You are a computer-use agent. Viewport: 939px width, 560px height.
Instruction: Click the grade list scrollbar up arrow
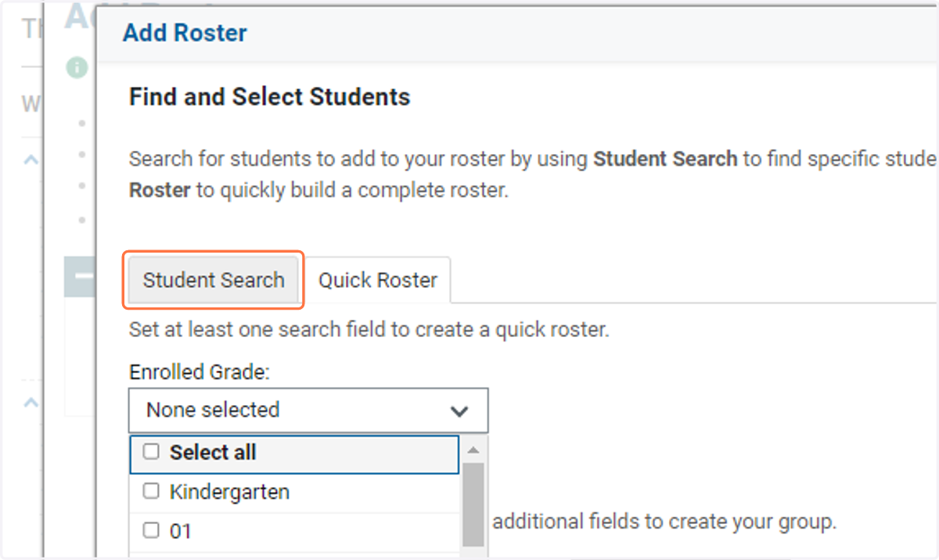point(473,450)
